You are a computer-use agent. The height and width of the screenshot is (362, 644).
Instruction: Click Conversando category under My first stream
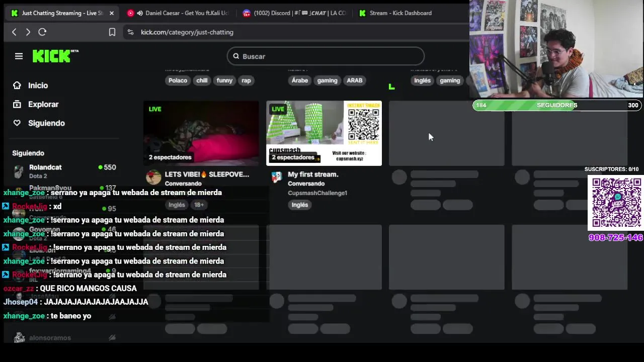[x=306, y=184]
